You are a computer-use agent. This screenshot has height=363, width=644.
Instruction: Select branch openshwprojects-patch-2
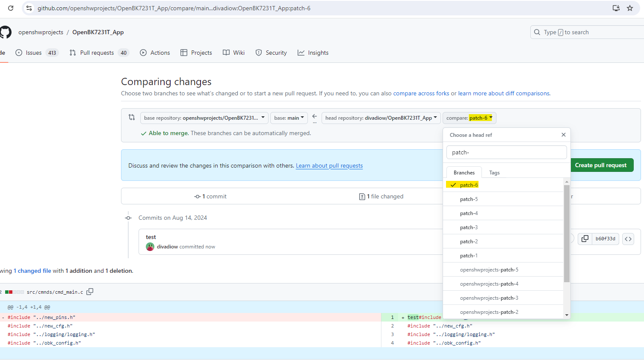click(x=503, y=312)
